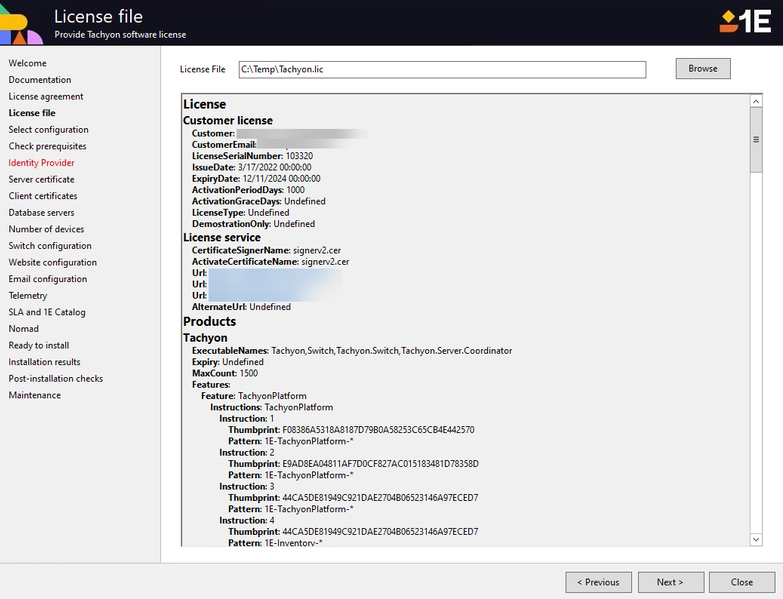Select Documentation in the sidebar

40,80
